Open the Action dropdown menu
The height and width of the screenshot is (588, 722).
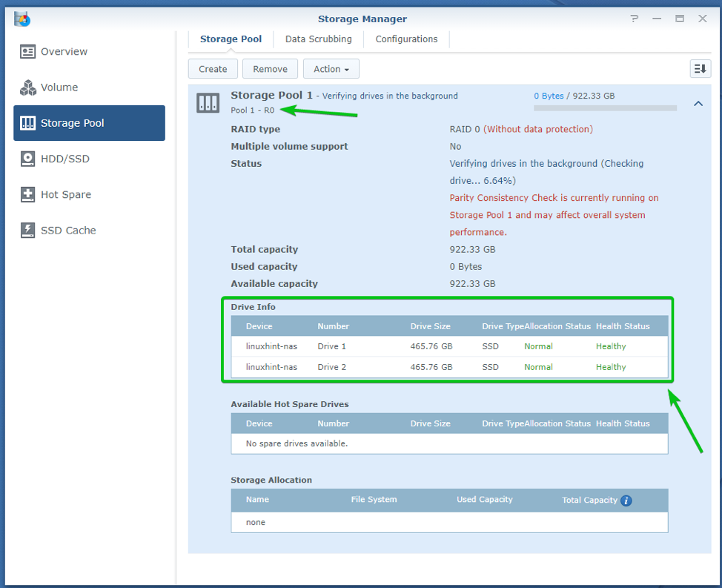[331, 69]
